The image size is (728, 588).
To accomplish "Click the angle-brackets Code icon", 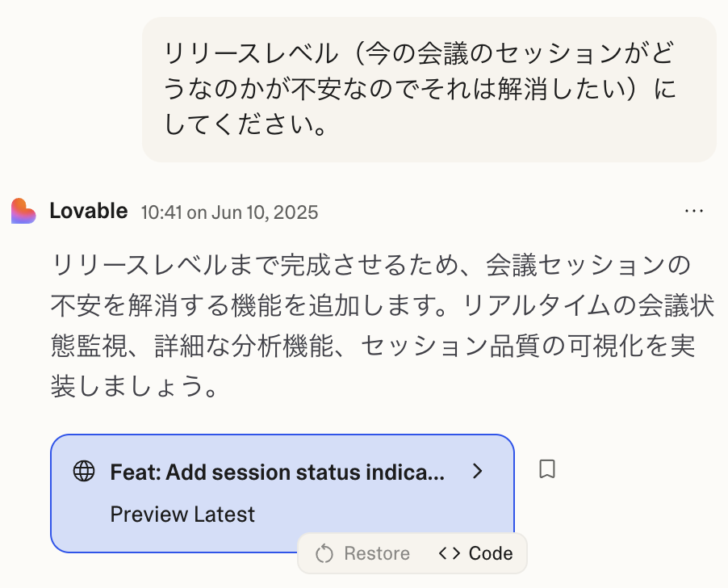I will click(450, 553).
